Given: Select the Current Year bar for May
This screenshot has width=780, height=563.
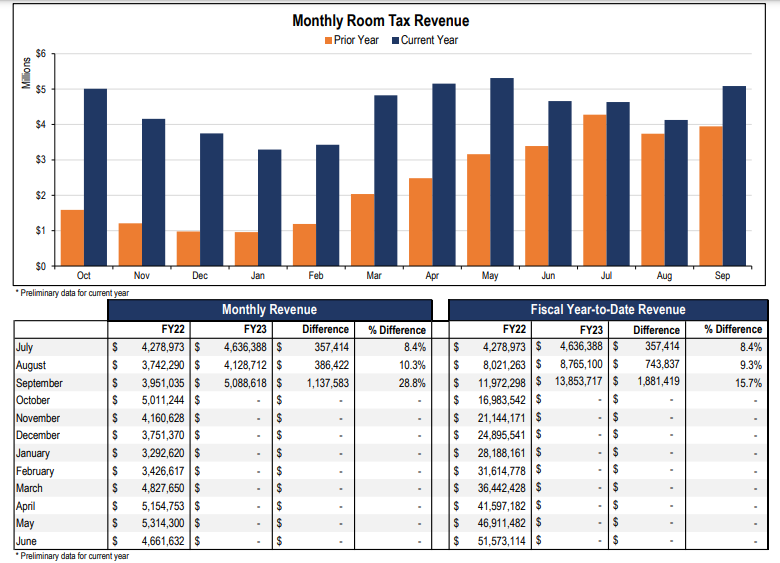Looking at the screenshot, I should (502, 172).
